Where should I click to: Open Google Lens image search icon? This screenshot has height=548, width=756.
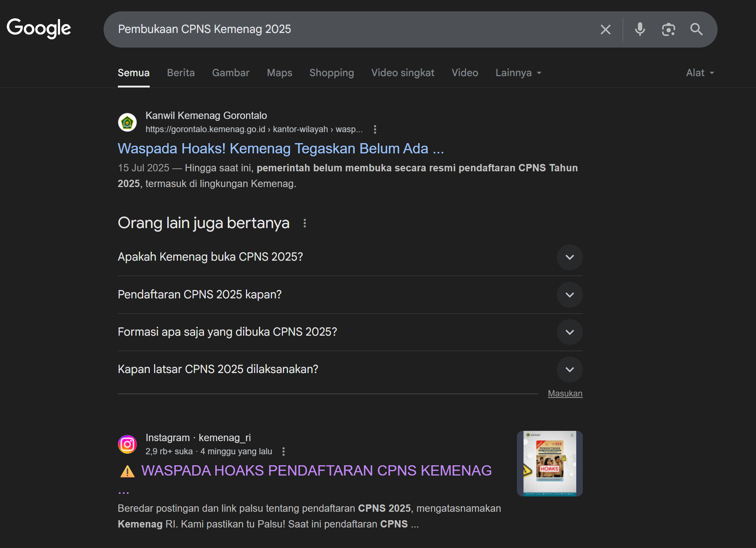coord(669,29)
